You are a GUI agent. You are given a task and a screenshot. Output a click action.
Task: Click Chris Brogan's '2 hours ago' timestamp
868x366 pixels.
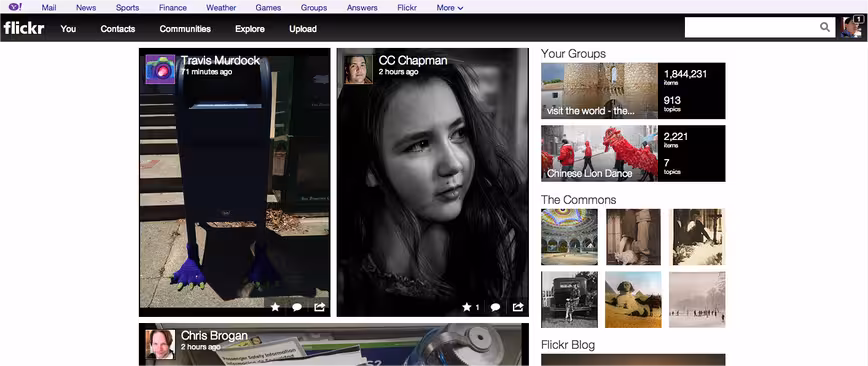(200, 347)
